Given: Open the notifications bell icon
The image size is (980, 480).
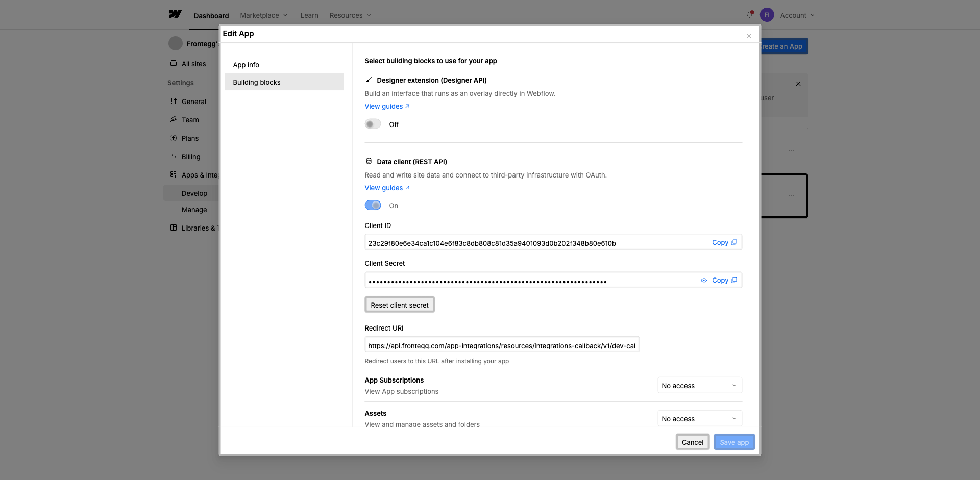Looking at the screenshot, I should (749, 15).
